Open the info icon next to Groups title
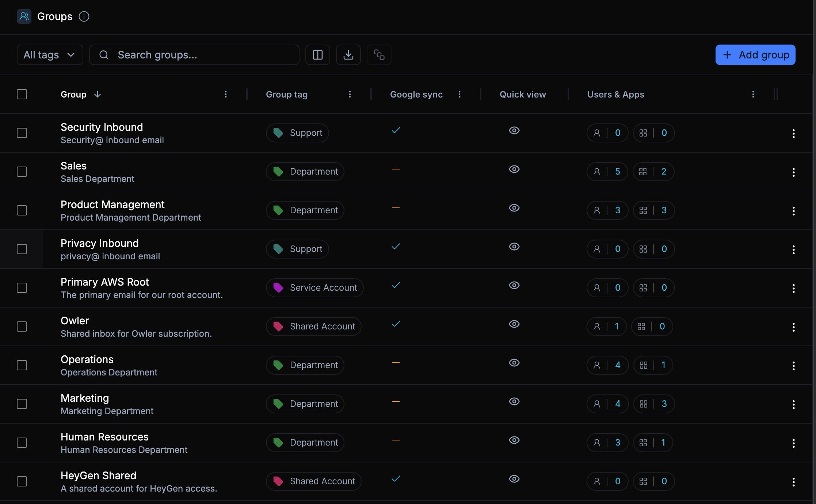This screenshot has height=504, width=816. point(84,16)
